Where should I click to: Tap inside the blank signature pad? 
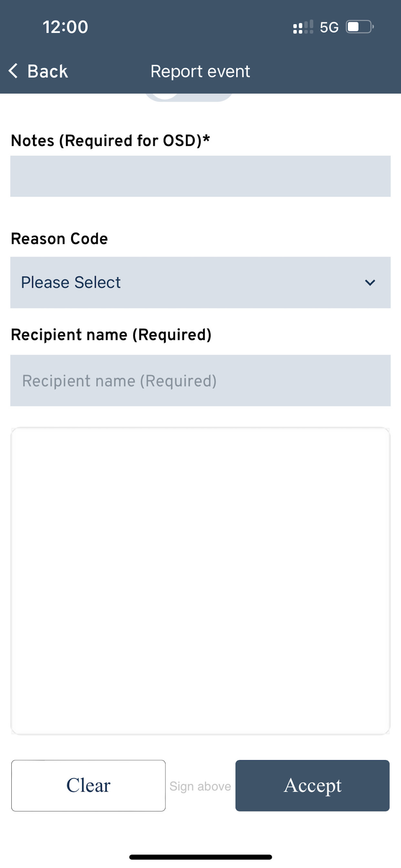point(200,581)
